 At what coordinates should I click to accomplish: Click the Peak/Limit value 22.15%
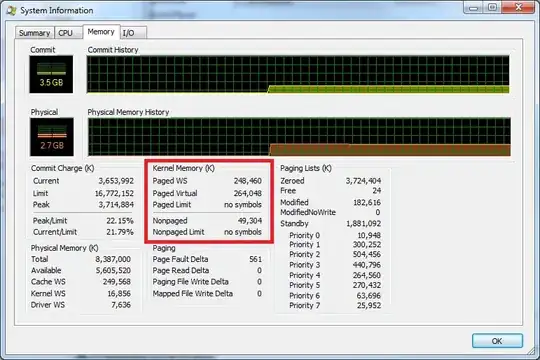(120, 220)
